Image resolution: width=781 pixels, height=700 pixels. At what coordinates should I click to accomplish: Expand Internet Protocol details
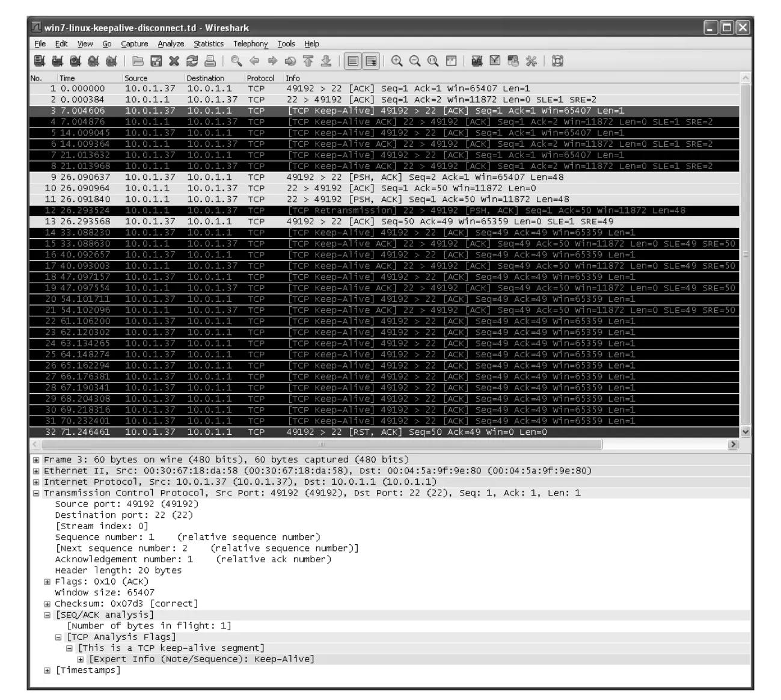[x=36, y=482]
